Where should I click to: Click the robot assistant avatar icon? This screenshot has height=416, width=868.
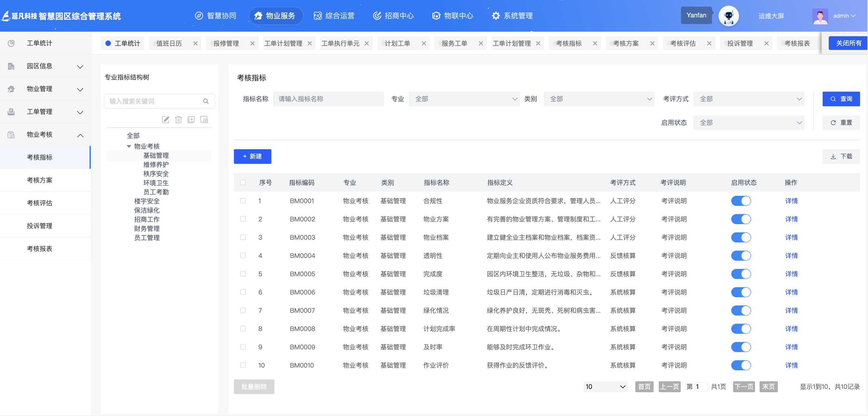729,16
